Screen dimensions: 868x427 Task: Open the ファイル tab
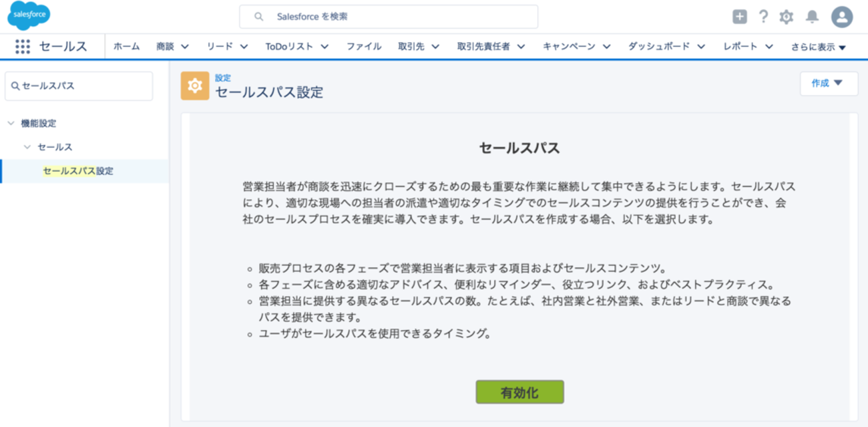(364, 46)
